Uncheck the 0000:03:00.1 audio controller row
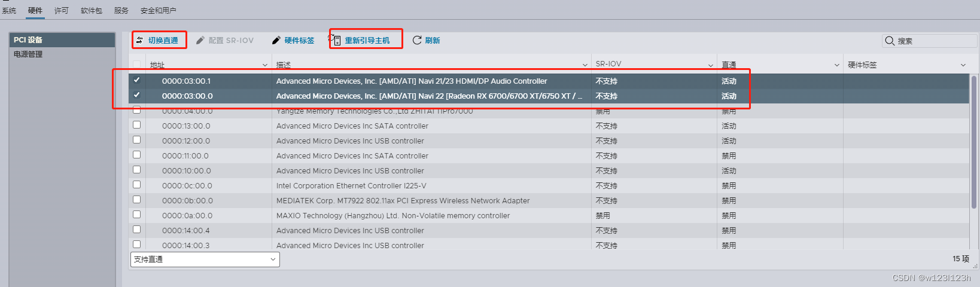Viewport: 980px width, 287px height. pyautogui.click(x=137, y=80)
